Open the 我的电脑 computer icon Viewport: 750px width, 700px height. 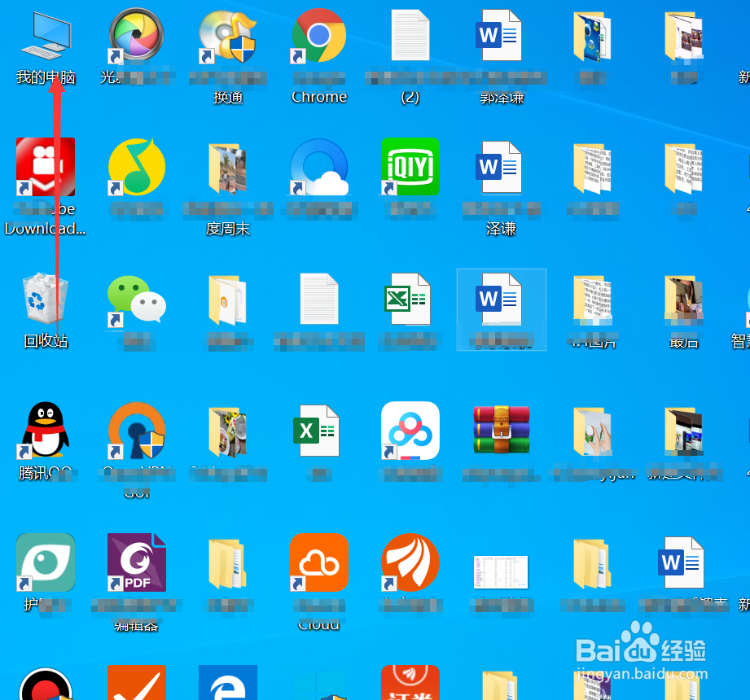click(x=46, y=36)
